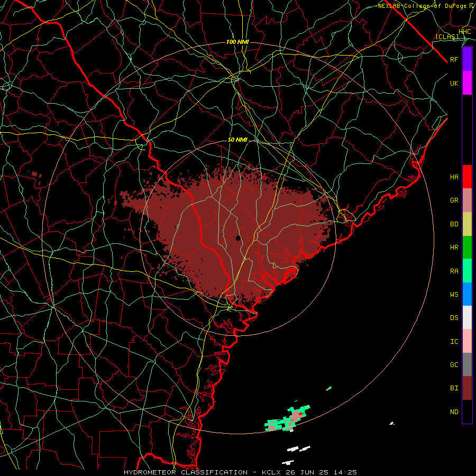Click the DS white legend swatch

click(x=467, y=317)
